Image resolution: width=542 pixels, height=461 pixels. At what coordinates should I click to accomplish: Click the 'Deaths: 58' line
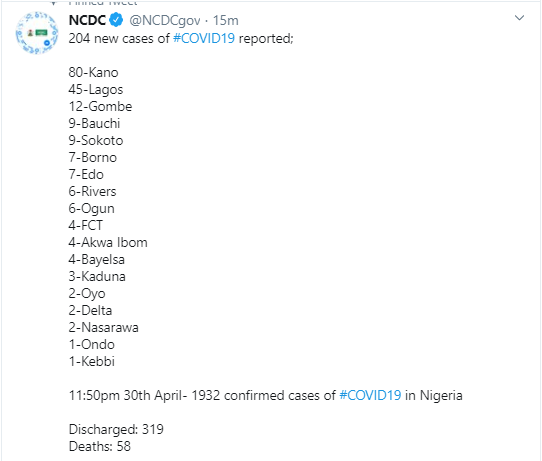pyautogui.click(x=100, y=446)
